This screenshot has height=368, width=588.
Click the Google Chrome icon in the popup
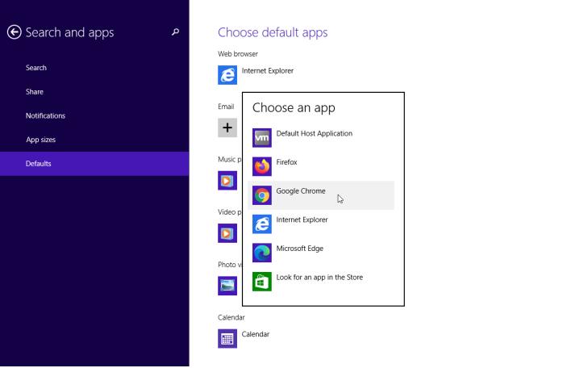(x=262, y=195)
